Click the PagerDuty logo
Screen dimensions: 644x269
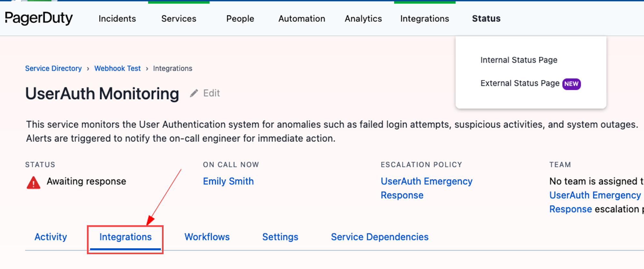click(x=39, y=18)
